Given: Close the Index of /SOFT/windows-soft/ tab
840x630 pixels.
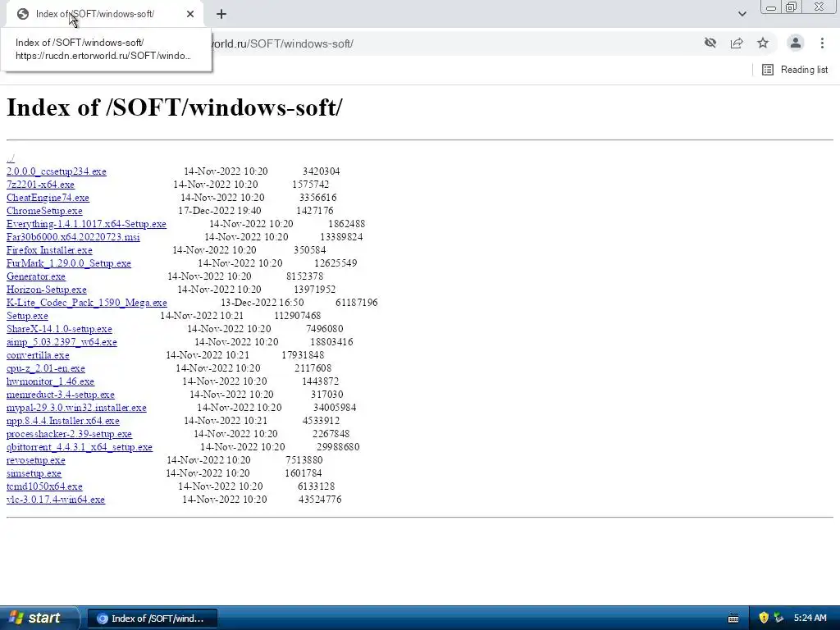Looking at the screenshot, I should [190, 14].
